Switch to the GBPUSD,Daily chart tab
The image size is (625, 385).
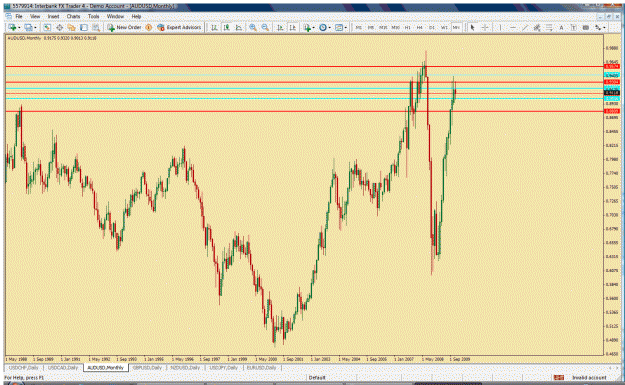[147, 367]
